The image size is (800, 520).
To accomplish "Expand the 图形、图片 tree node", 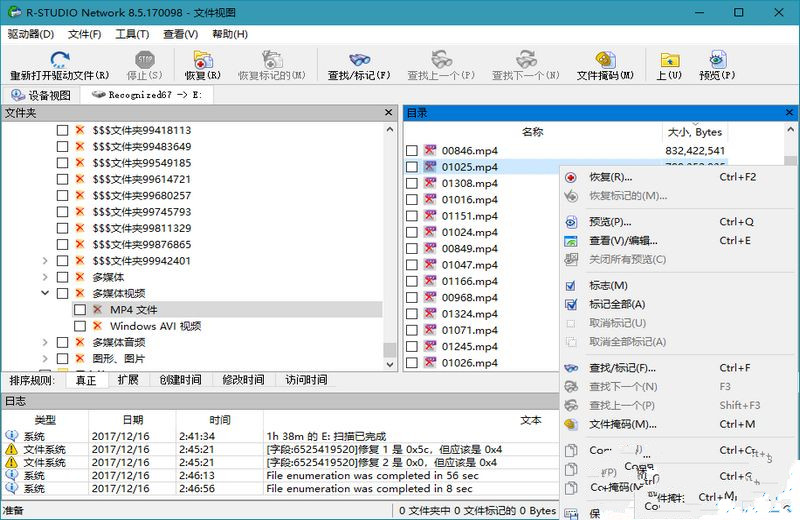I will pos(45,359).
